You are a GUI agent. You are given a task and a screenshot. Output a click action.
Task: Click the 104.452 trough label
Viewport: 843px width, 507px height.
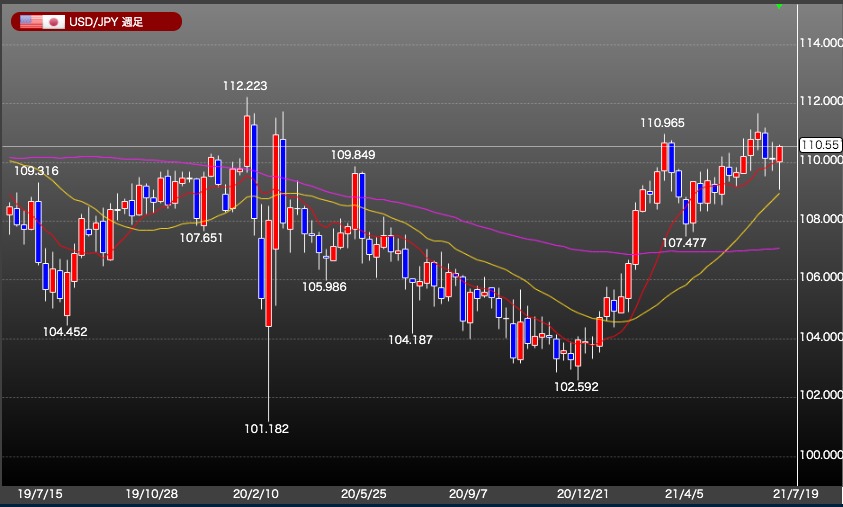coord(65,331)
